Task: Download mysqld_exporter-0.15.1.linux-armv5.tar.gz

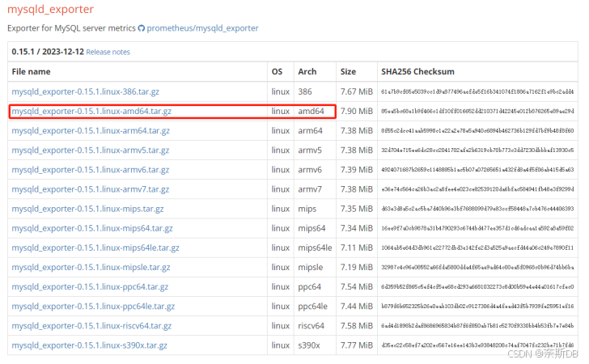Action: [90, 150]
